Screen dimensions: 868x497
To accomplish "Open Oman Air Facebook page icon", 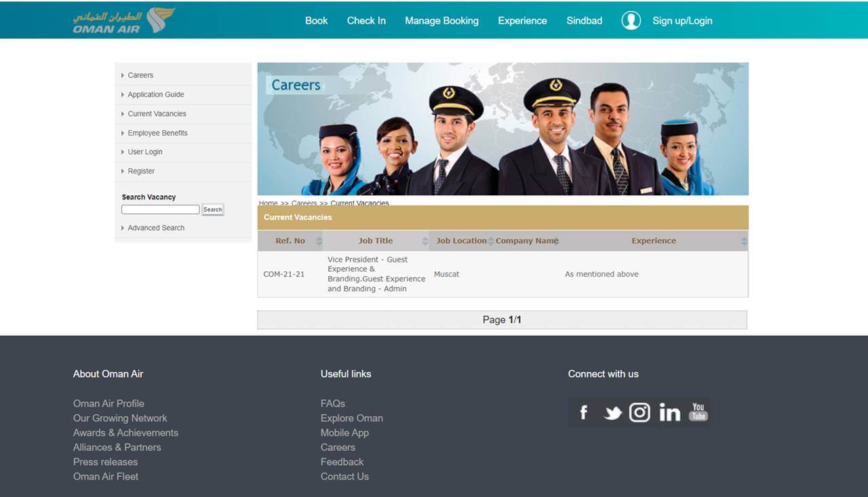I will tap(583, 412).
